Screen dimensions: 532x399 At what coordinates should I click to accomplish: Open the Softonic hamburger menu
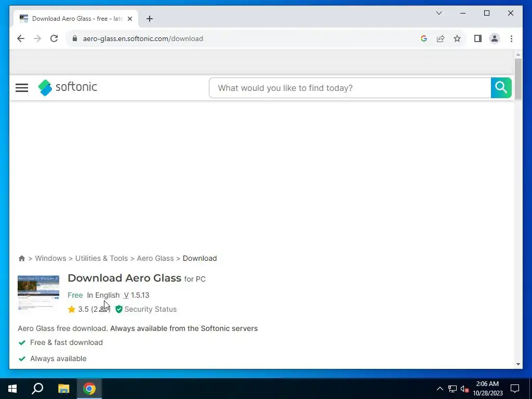(x=22, y=88)
